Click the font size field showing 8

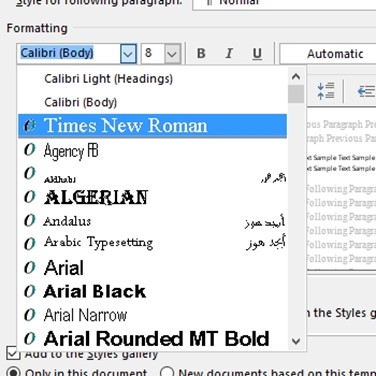click(x=153, y=53)
